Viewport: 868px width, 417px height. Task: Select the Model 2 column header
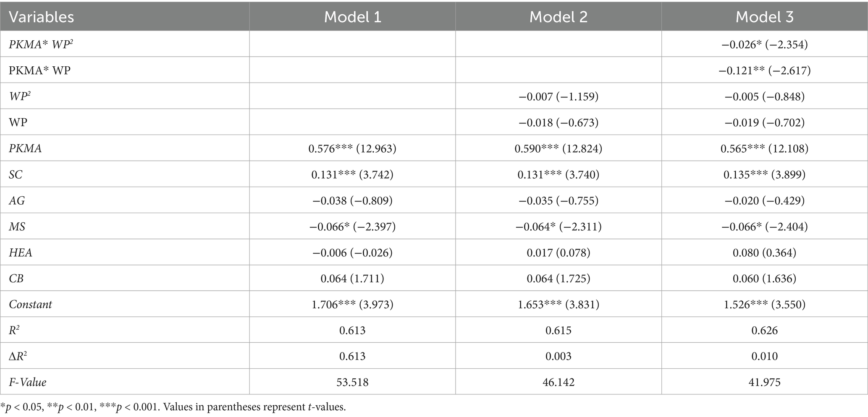click(x=558, y=17)
